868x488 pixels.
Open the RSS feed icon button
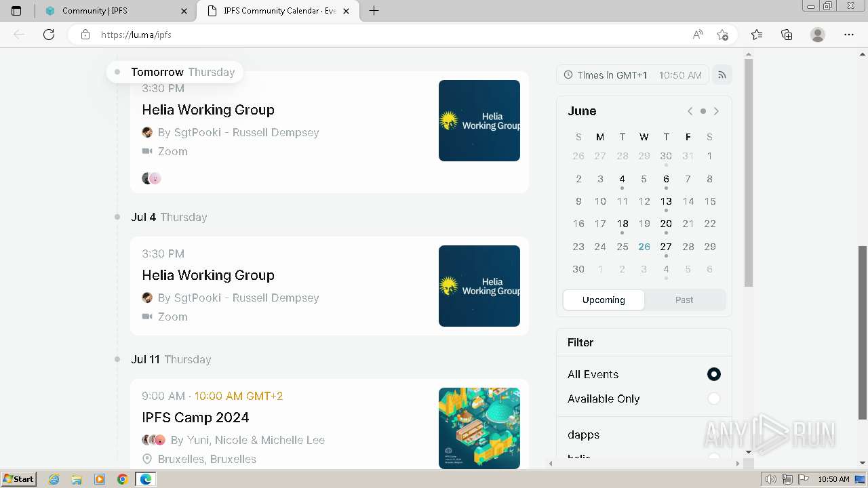[x=722, y=75]
